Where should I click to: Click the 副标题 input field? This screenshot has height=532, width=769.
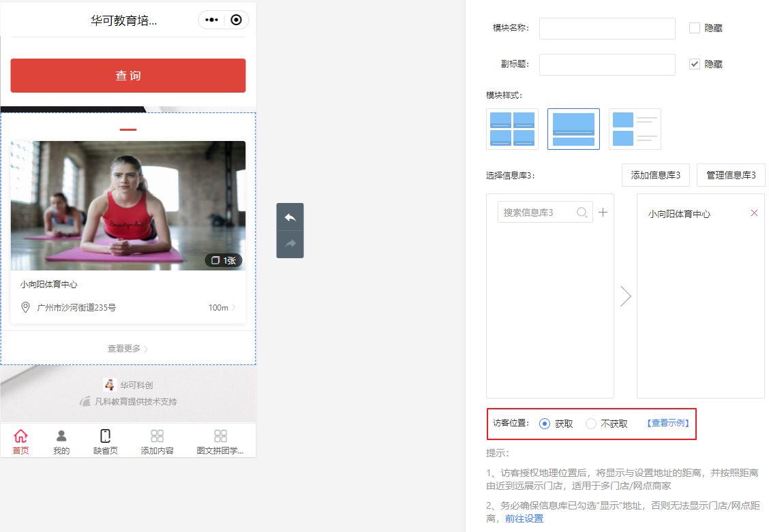tap(607, 64)
